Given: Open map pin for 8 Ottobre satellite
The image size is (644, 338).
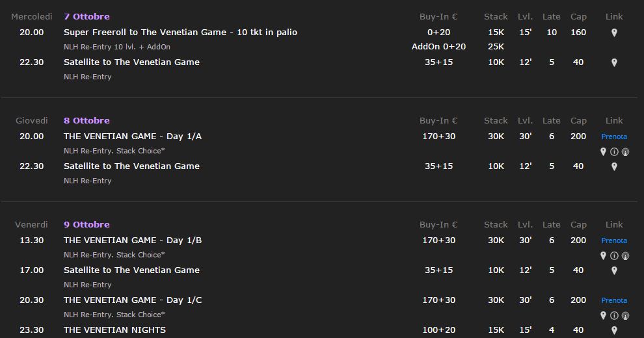Looking at the screenshot, I should 614,166.
